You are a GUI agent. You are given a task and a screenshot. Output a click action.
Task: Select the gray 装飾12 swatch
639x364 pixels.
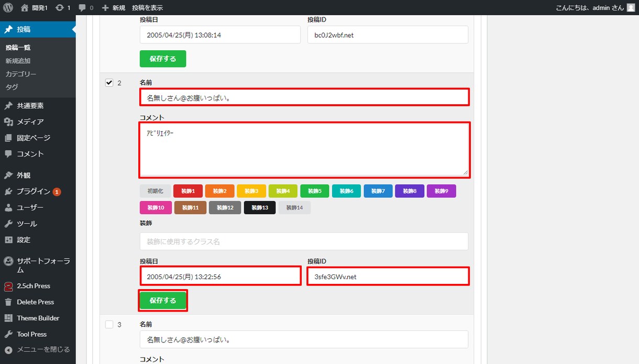(225, 207)
